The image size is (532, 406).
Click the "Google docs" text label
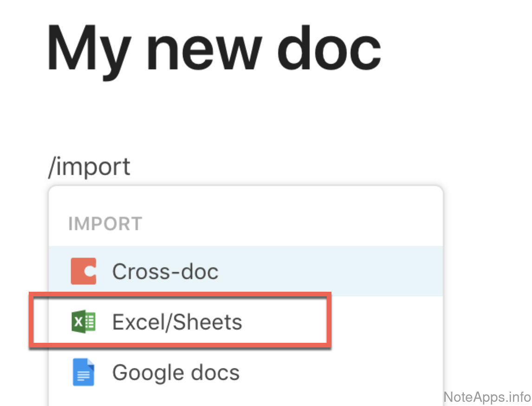click(176, 373)
